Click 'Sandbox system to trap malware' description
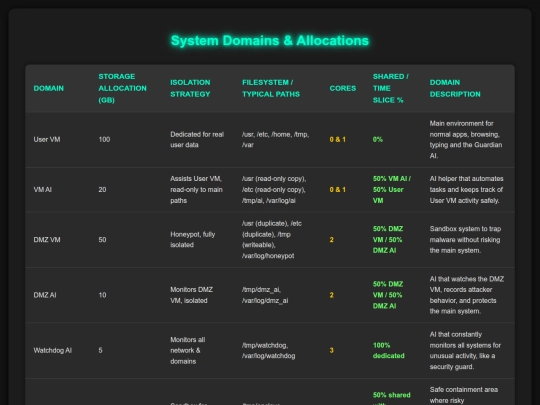 [x=465, y=240]
